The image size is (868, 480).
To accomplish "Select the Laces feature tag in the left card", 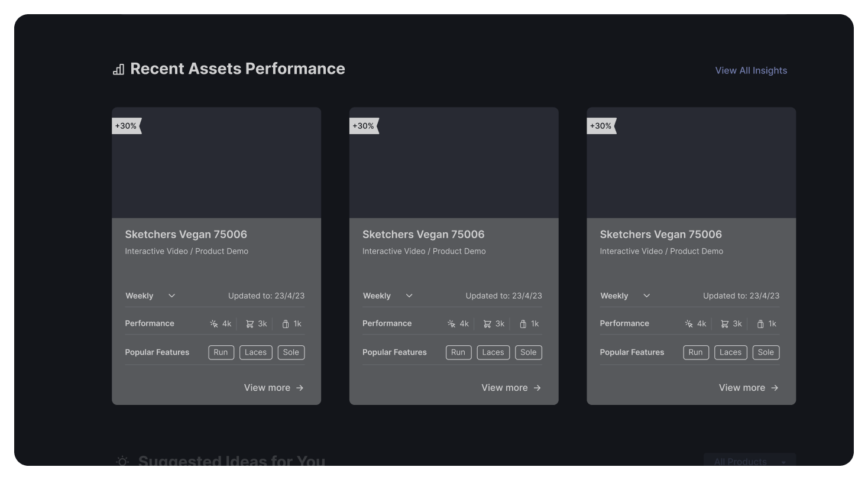I will [x=256, y=352].
